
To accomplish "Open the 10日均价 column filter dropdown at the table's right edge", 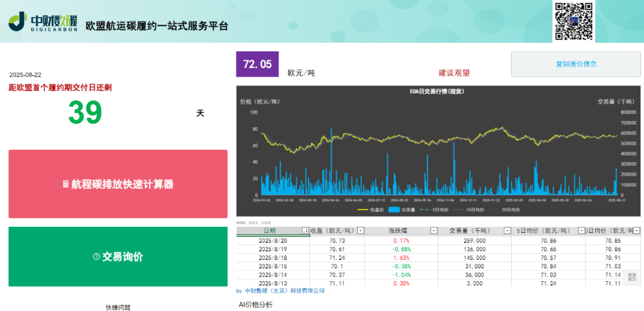I will pyautogui.click(x=637, y=231).
